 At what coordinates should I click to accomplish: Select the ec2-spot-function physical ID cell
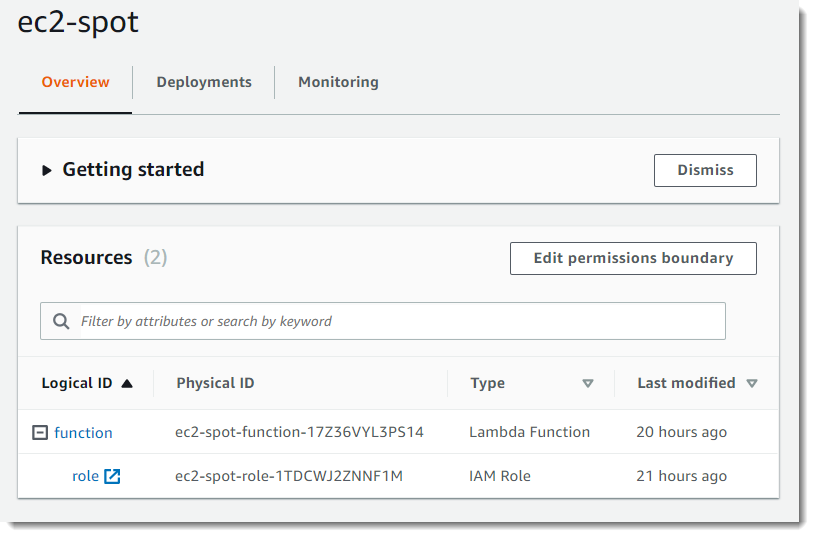(x=299, y=433)
